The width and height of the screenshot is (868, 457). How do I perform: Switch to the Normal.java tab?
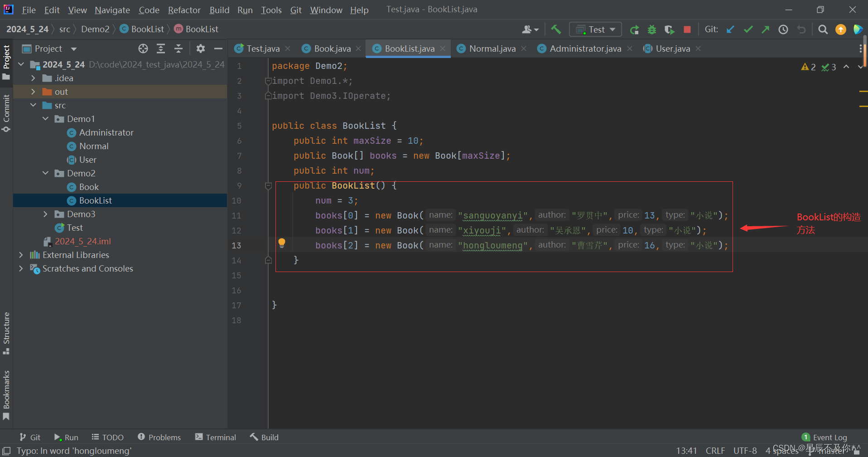coord(492,49)
